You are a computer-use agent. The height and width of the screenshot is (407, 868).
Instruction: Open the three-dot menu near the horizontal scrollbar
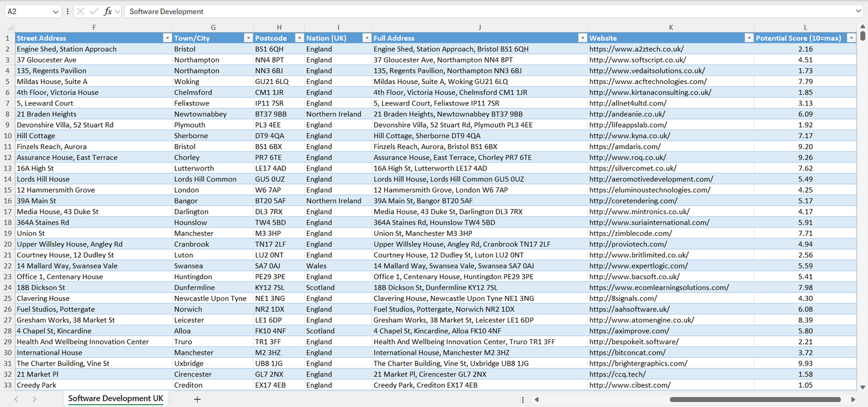[x=522, y=399]
